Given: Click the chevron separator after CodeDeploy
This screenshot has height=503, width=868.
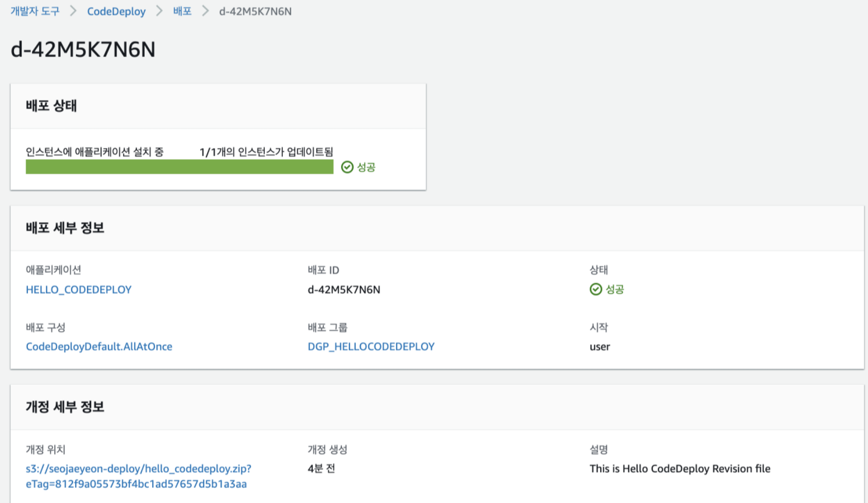Looking at the screenshot, I should 159,11.
